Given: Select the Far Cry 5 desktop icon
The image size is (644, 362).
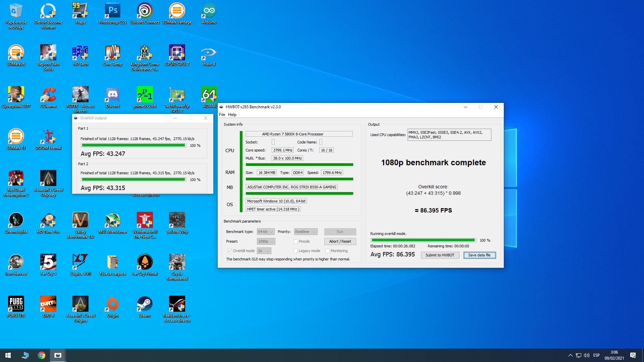Looking at the screenshot, I should [x=48, y=265].
